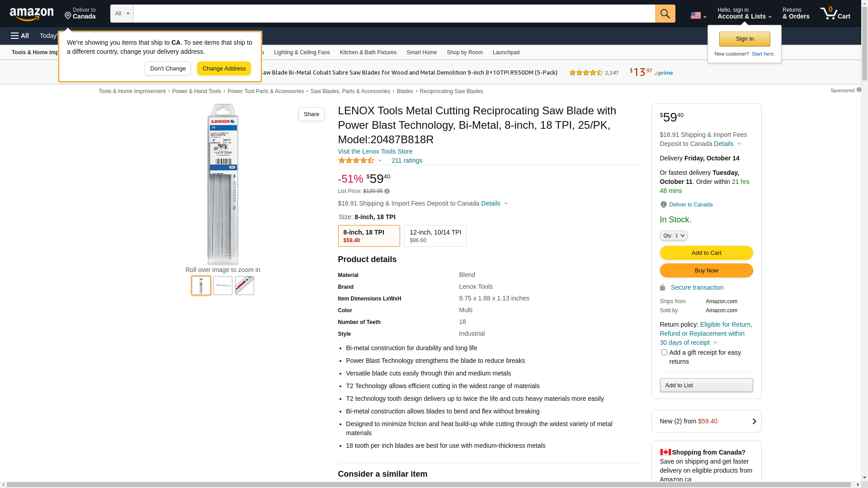
Task: Click the Add to Cart button
Action: tap(706, 253)
